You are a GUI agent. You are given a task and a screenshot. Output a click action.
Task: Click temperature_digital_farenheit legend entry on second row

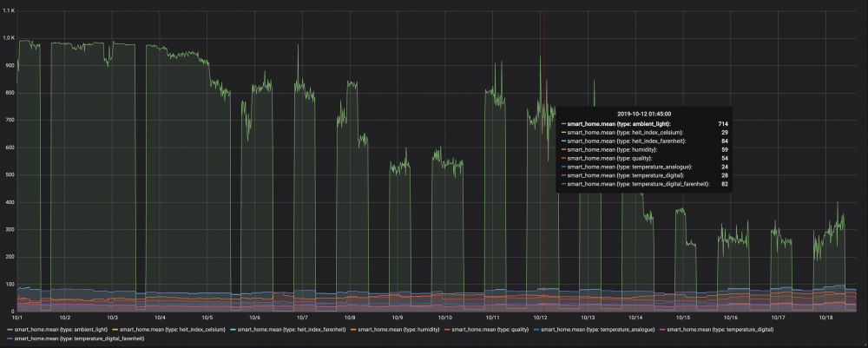click(x=79, y=338)
